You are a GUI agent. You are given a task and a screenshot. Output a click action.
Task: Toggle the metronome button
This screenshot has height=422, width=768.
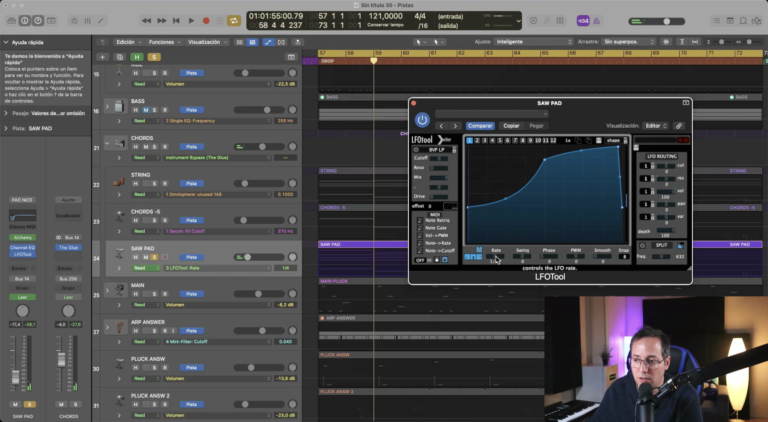pyautogui.click(x=597, y=21)
